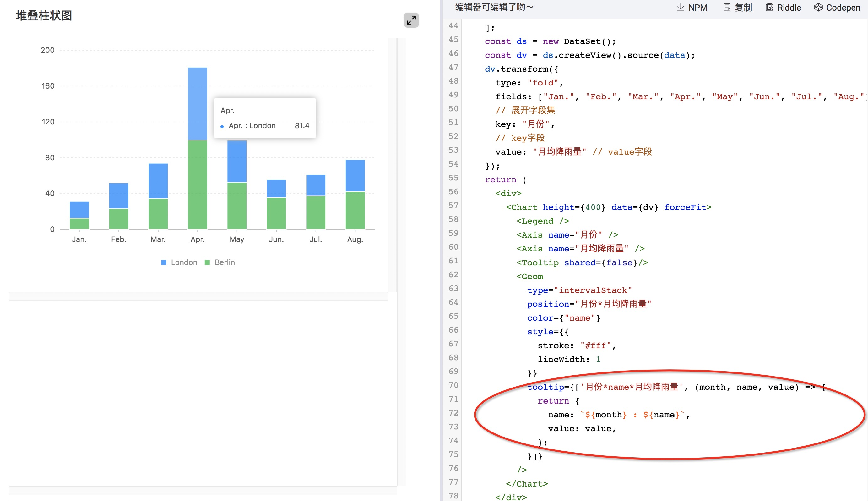Click the Berlin green legend swatch
This screenshot has width=868, height=501.
(x=207, y=262)
